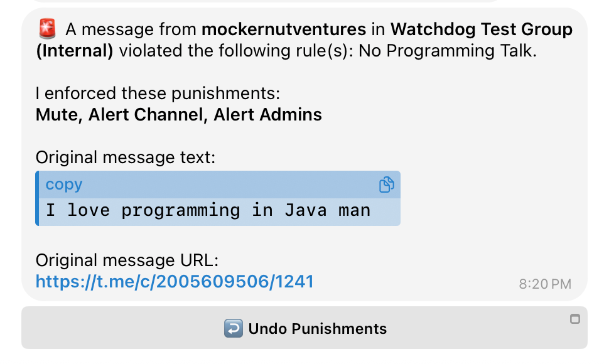Click the 'No Programming Talk.' rule text

(461, 51)
